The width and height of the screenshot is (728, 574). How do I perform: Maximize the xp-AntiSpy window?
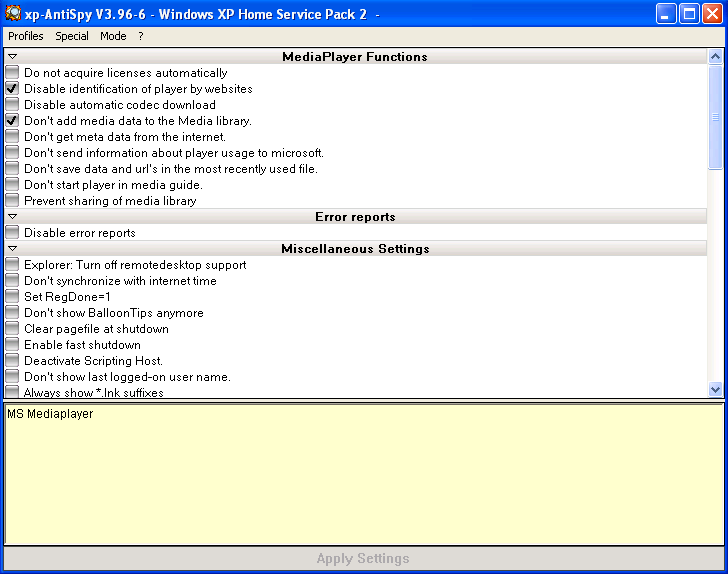[689, 13]
